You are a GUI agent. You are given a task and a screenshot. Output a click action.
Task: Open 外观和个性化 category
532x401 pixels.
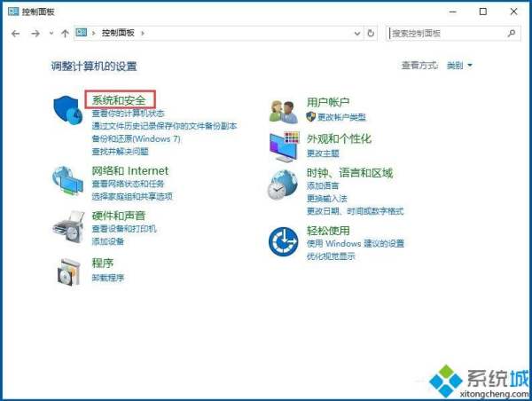(x=339, y=138)
